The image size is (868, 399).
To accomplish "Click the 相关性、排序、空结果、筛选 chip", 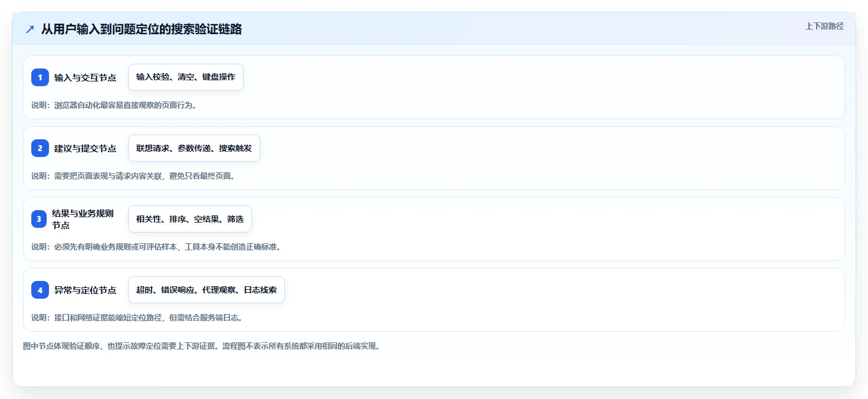I will pos(190,219).
